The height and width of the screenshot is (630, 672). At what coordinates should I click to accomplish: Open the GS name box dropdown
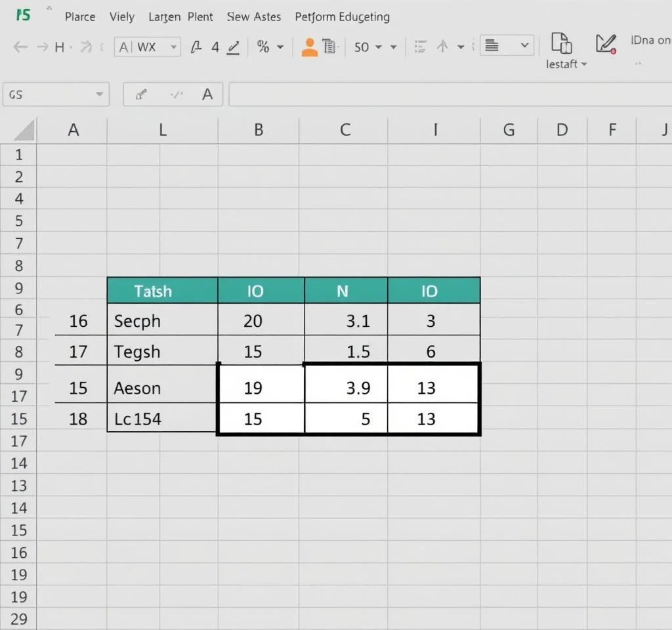tap(99, 94)
